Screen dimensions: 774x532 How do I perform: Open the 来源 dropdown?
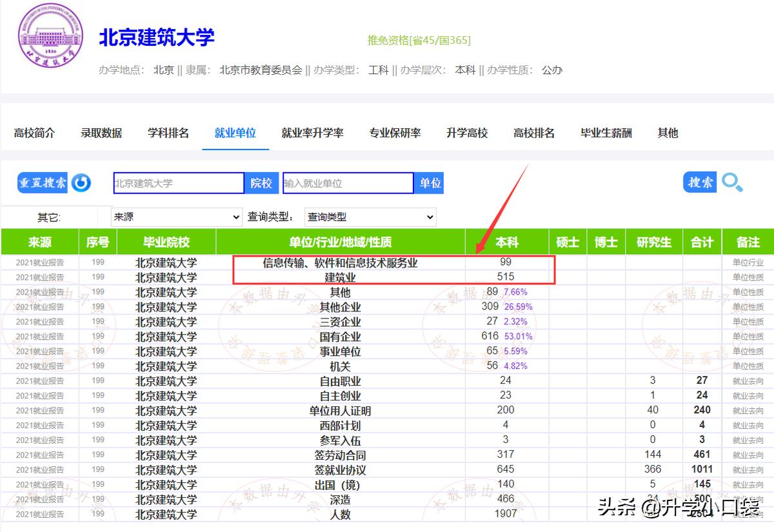(175, 217)
